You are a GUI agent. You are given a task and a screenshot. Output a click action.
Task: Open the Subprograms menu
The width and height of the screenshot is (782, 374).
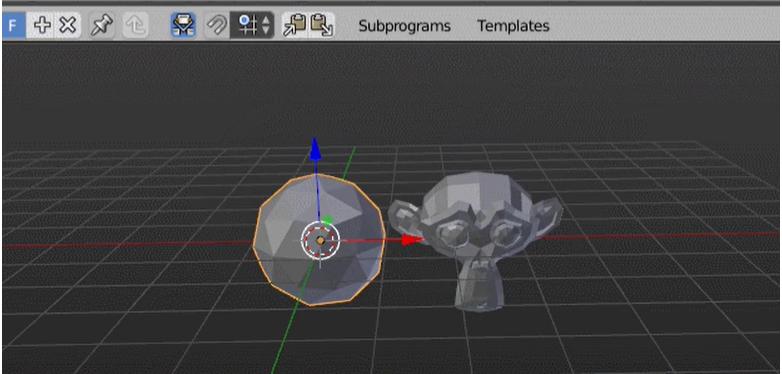tap(404, 26)
